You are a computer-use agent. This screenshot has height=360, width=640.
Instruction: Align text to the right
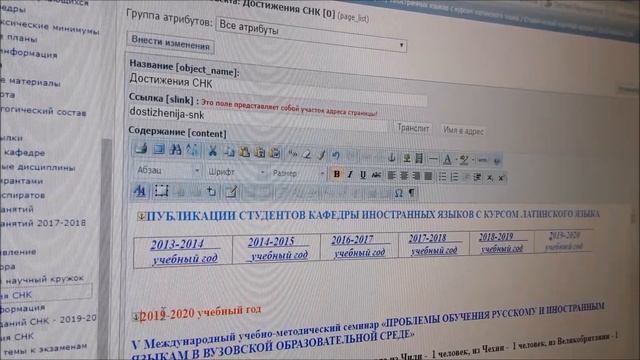416,176
